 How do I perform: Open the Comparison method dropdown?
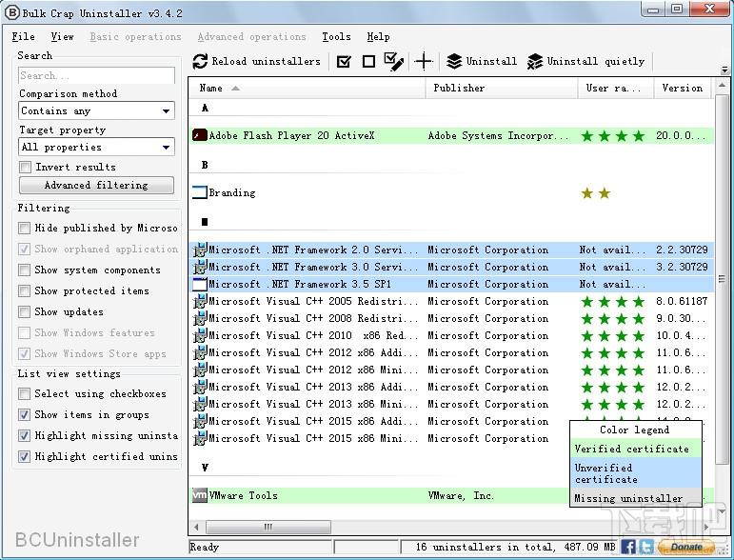click(x=96, y=111)
